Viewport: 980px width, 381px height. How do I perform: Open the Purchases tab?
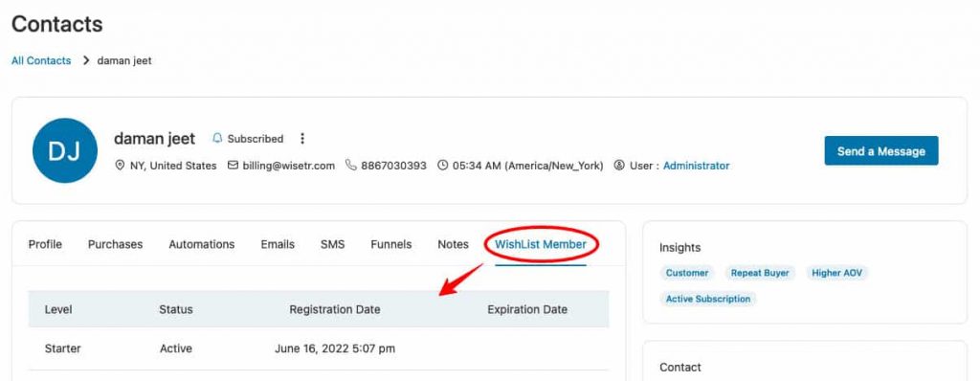pos(115,245)
